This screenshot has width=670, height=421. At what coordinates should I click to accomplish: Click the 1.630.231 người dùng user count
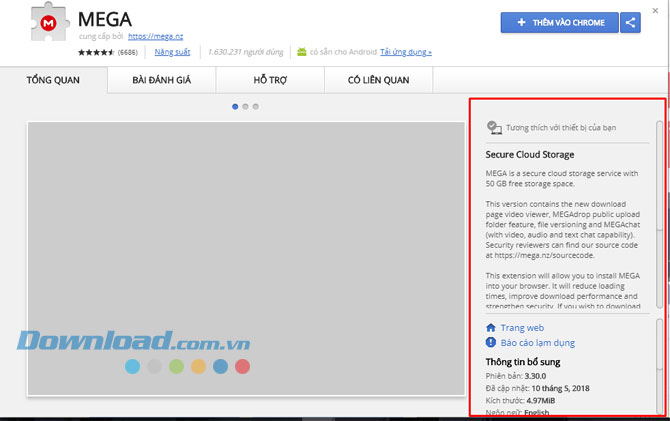coord(245,52)
